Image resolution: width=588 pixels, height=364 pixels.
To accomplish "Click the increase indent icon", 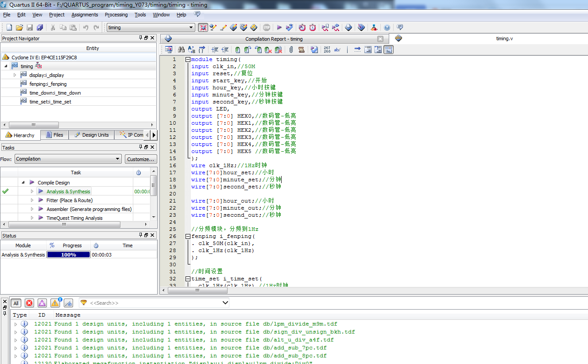I will point(215,50).
